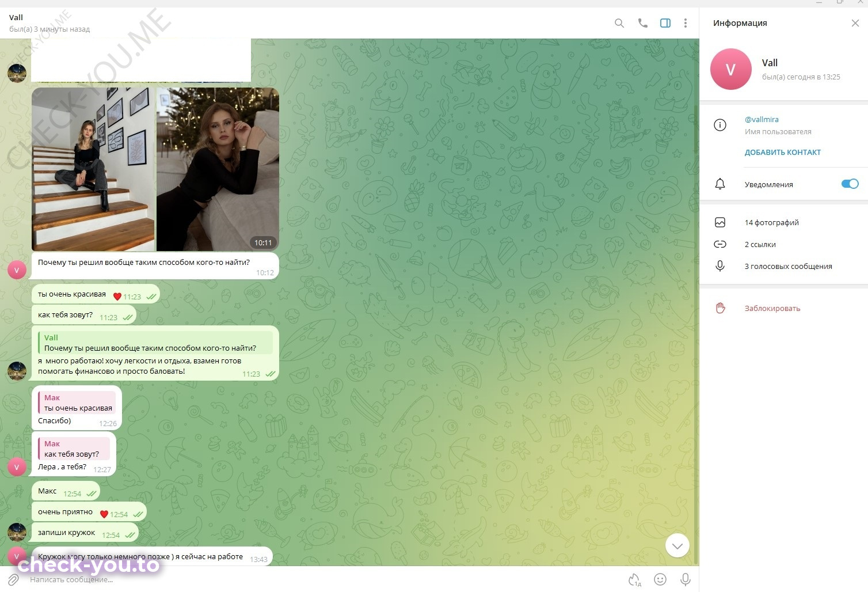
Task: Click the 'Спасибо)' message text
Action: click(x=55, y=420)
